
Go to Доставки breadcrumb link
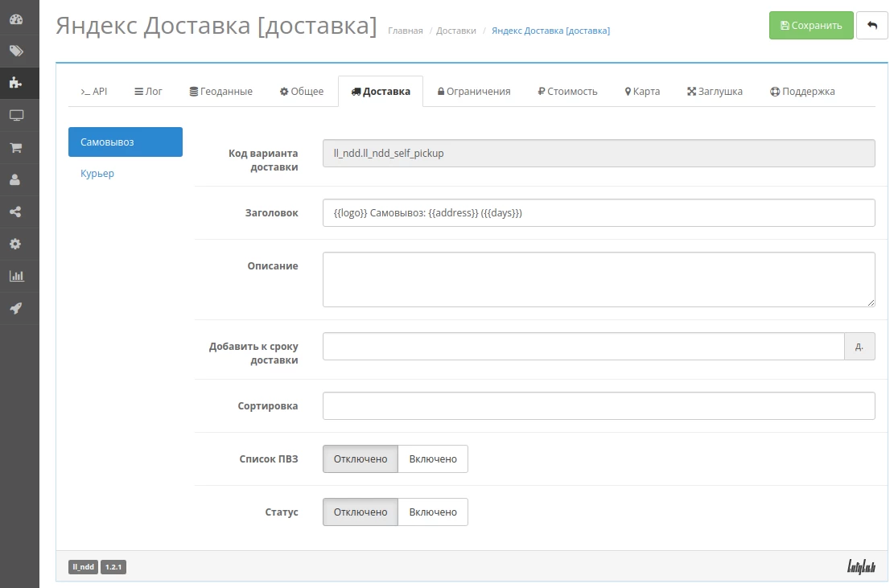[456, 31]
